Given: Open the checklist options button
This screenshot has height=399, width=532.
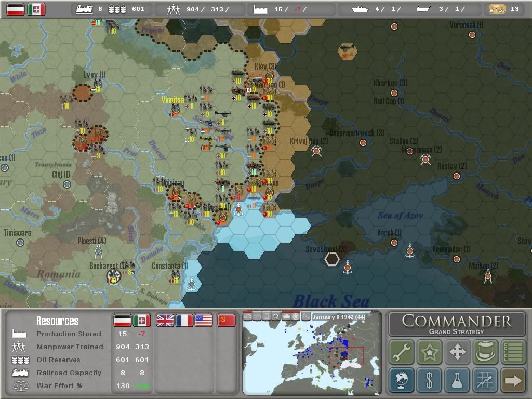Looking at the screenshot, I should coord(513,352).
